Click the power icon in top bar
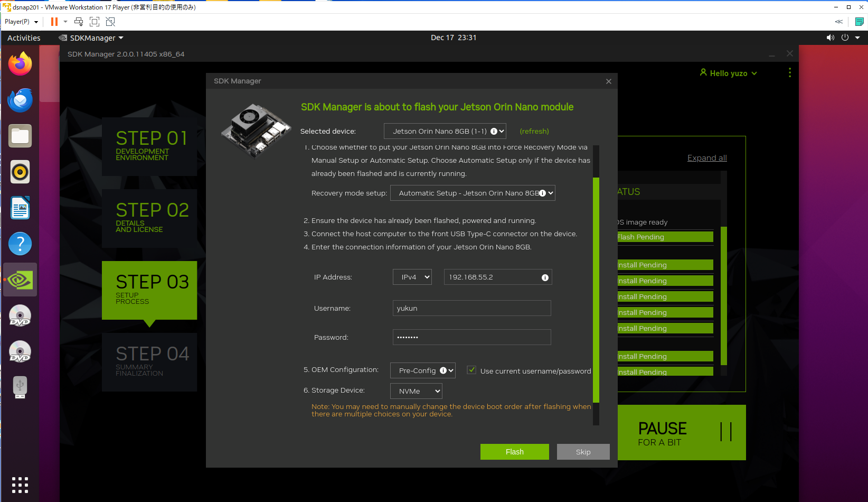 [845, 38]
